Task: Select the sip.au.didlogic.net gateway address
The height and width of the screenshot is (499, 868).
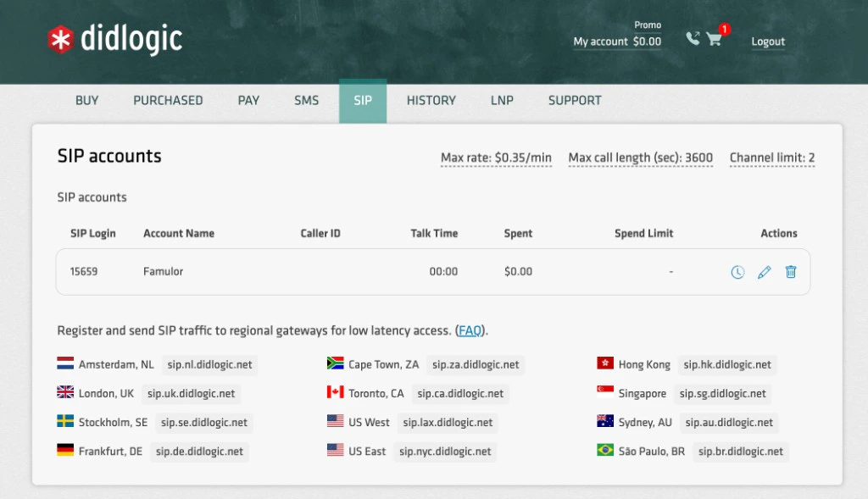Action: click(729, 422)
